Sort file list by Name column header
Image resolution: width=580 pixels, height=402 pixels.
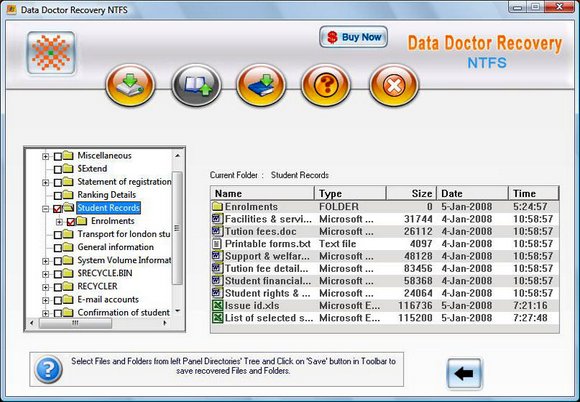coord(262,193)
